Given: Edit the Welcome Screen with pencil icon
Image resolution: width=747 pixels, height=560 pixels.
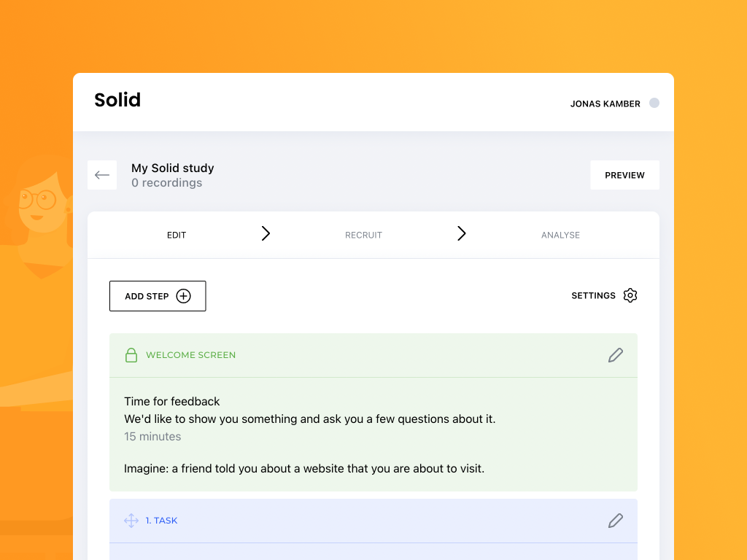Looking at the screenshot, I should tap(616, 355).
